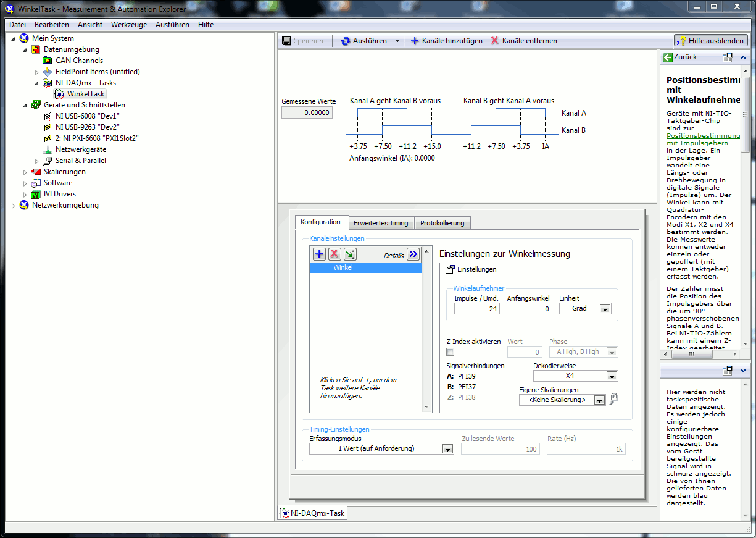Click the green copy channel icon
Screen dimensions: 756x538
[350, 254]
